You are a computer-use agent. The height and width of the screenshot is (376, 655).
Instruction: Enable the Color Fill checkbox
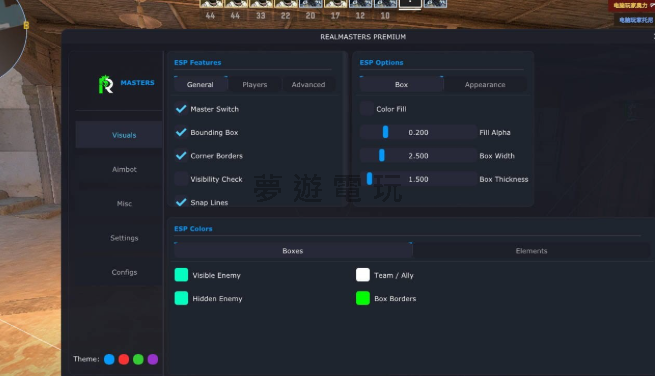pos(367,109)
